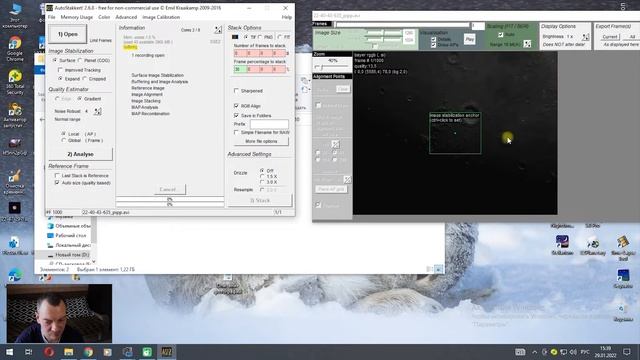Open Opera browser from taskbar
Screen dimensions: 640x360
click(49, 352)
